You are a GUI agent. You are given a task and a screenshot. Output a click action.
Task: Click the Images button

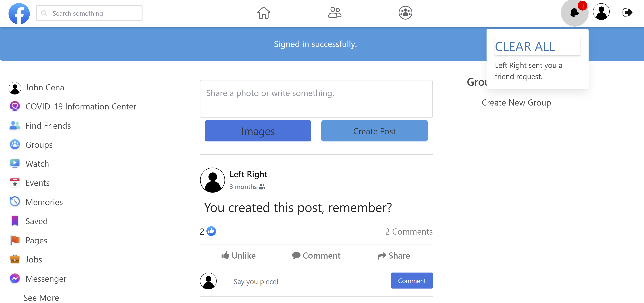point(258,131)
